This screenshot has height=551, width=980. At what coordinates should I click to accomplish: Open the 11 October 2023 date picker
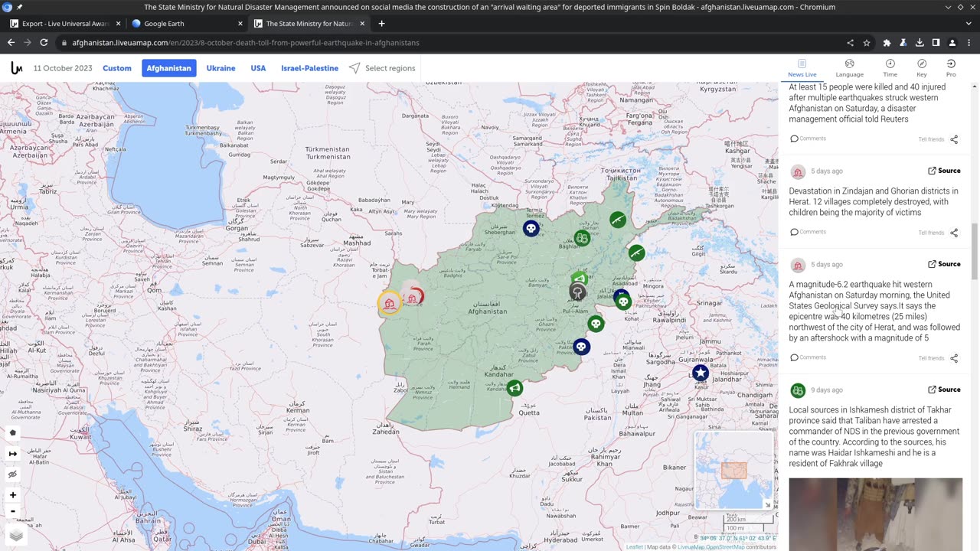[x=63, y=68]
